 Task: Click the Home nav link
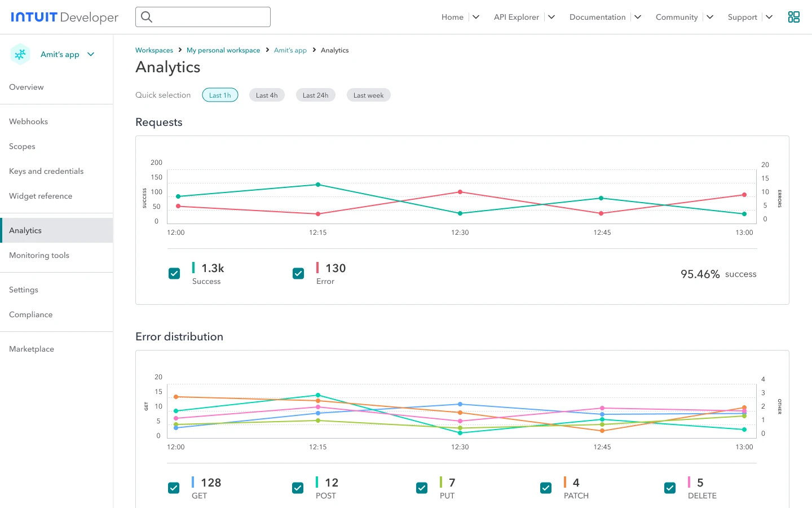point(452,17)
